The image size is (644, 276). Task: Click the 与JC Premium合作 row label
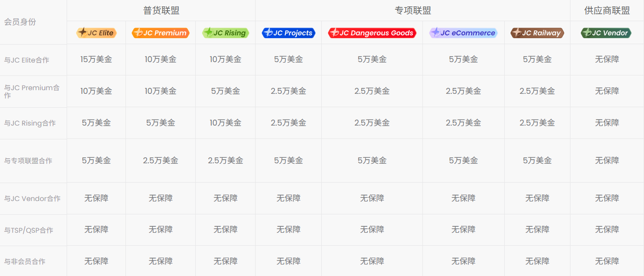pos(32,92)
